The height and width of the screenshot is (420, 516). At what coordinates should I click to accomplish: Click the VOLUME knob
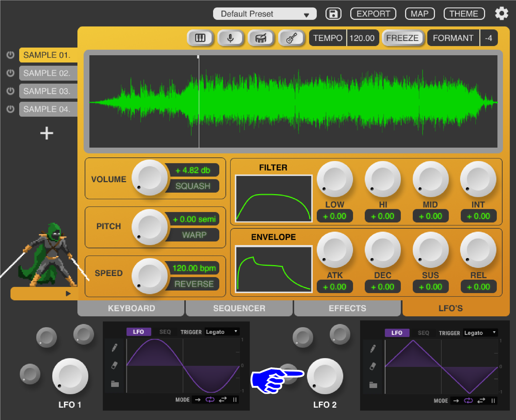tap(150, 178)
